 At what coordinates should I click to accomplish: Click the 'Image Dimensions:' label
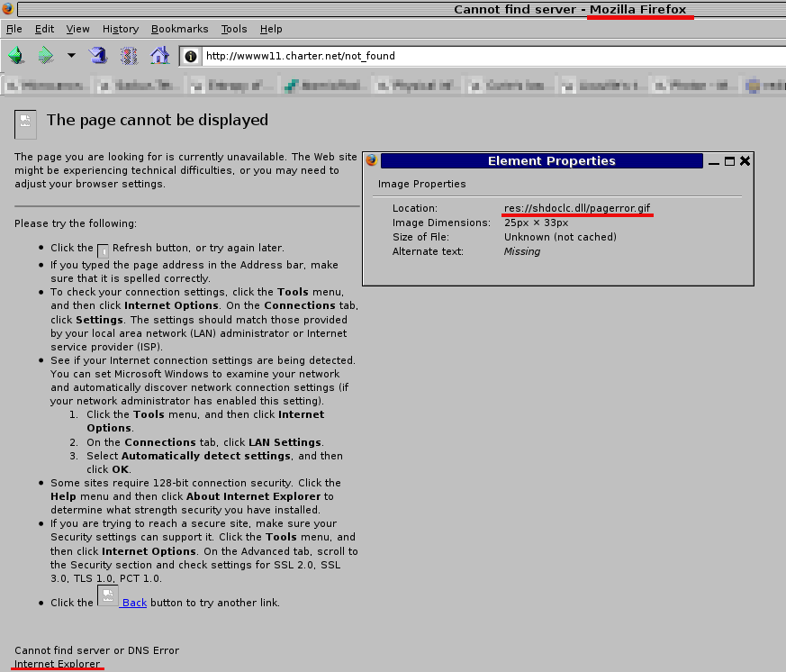(x=441, y=222)
